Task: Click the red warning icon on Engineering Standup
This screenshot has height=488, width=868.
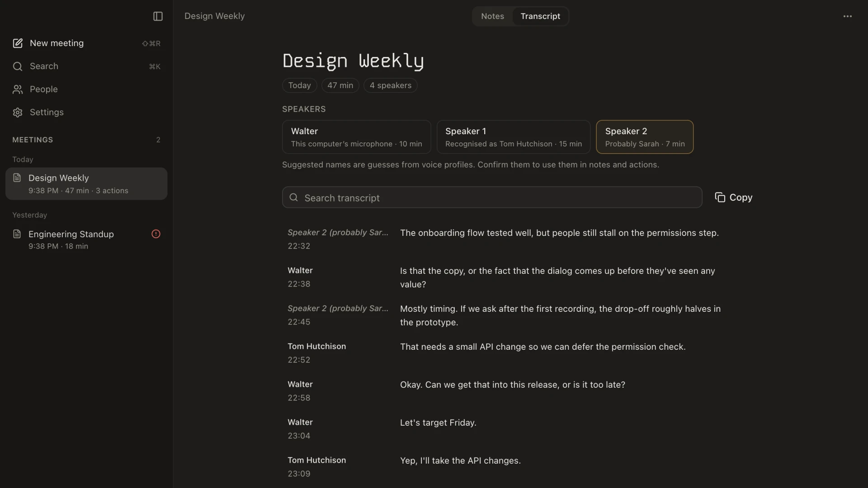Action: 156,234
